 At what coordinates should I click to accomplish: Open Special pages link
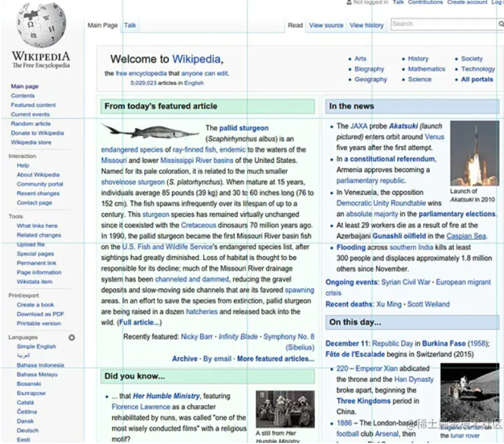tap(35, 254)
